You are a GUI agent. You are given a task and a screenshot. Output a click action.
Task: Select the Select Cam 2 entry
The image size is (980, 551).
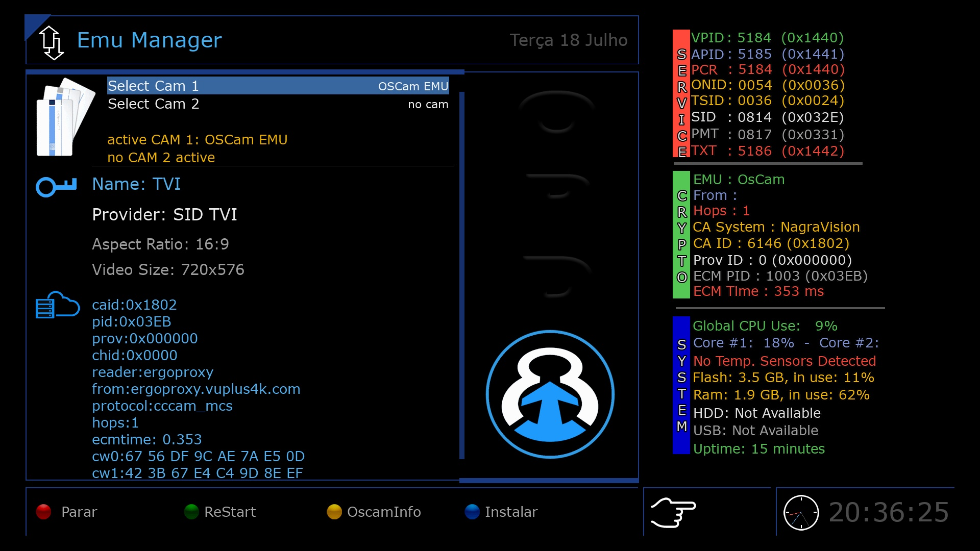point(278,104)
